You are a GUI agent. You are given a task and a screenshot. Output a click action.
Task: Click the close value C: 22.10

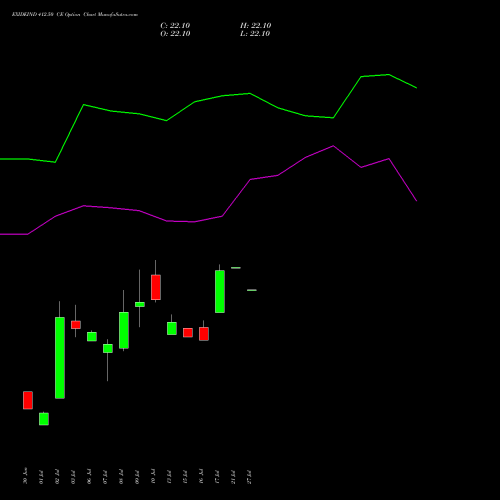point(175,26)
